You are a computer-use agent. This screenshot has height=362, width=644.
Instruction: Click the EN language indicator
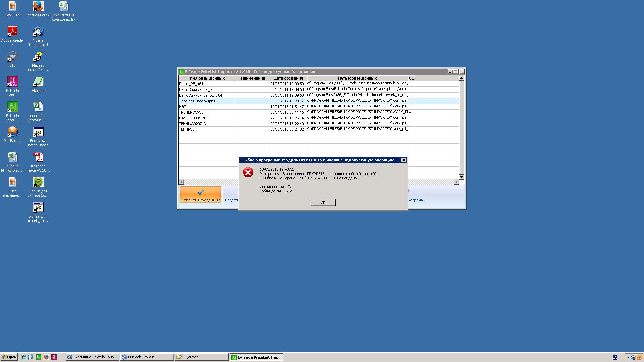[x=614, y=357]
